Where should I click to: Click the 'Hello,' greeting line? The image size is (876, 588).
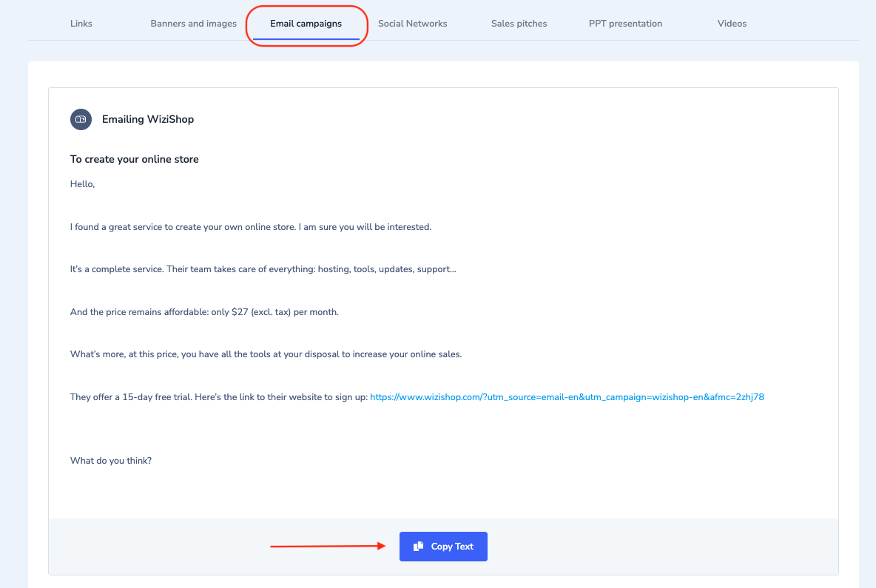(82, 183)
